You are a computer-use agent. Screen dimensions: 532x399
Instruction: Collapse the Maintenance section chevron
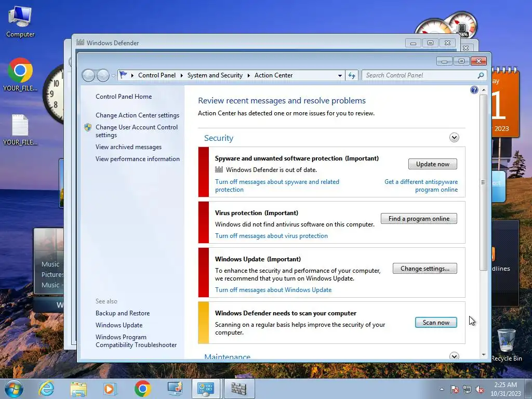click(x=454, y=355)
